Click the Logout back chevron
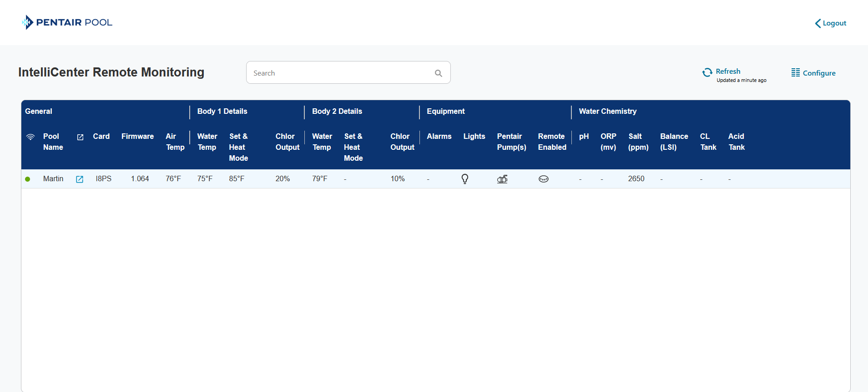 pyautogui.click(x=818, y=23)
